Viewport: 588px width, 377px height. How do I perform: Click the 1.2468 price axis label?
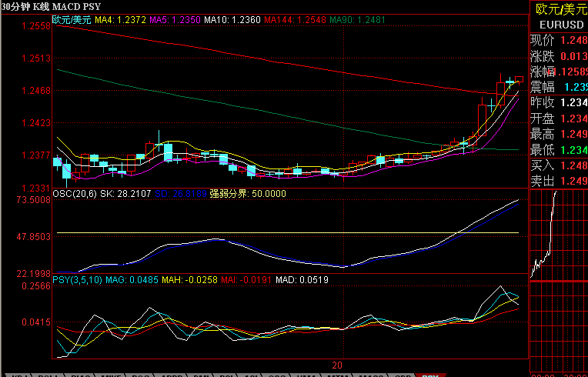tap(36, 91)
